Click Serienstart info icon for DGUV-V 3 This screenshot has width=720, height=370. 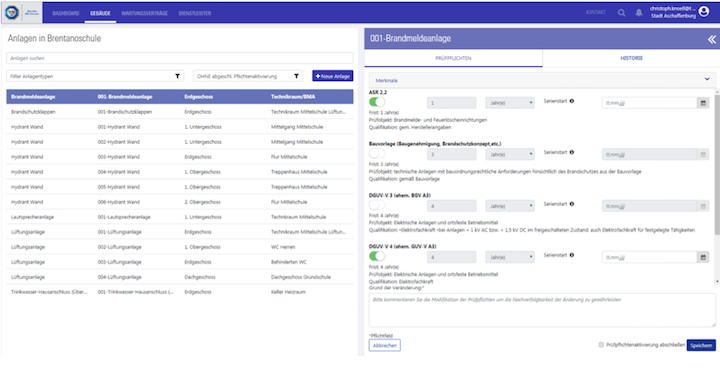point(572,204)
